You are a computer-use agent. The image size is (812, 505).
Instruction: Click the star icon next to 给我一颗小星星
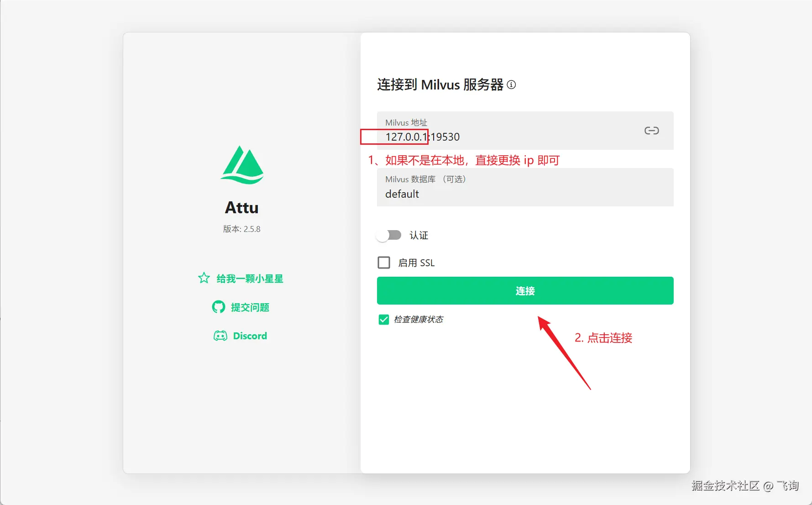204,278
